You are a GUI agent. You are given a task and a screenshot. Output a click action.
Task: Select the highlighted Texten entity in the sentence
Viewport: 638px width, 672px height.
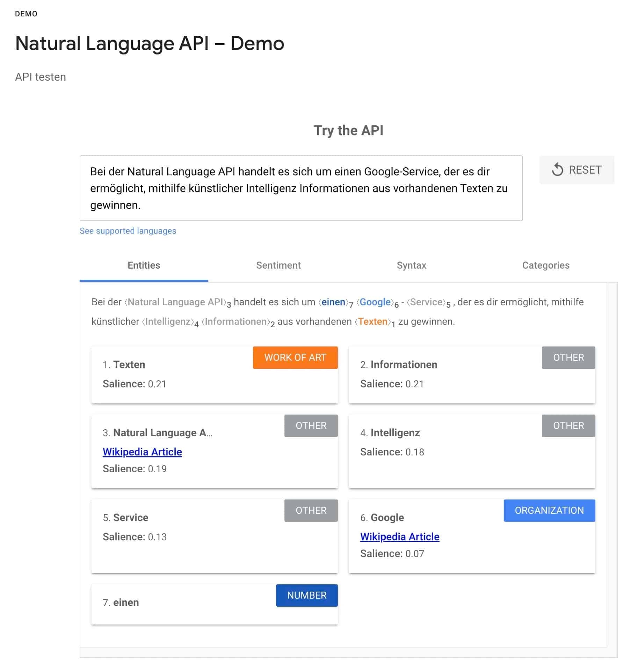372,321
